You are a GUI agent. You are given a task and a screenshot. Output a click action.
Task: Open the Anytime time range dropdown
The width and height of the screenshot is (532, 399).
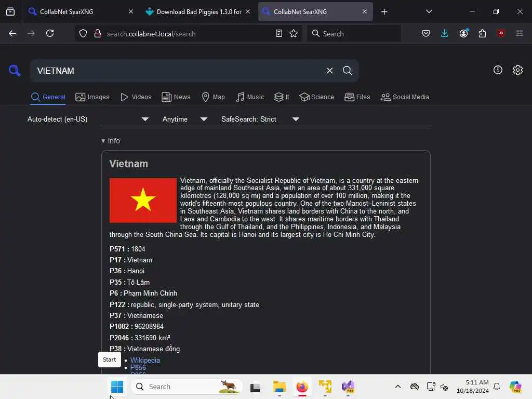(185, 119)
